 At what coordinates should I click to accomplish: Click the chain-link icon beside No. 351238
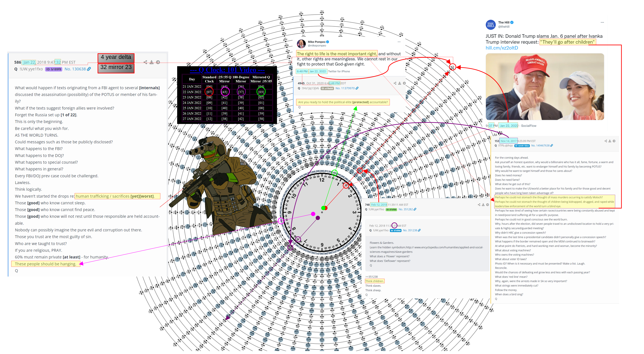[x=419, y=230]
